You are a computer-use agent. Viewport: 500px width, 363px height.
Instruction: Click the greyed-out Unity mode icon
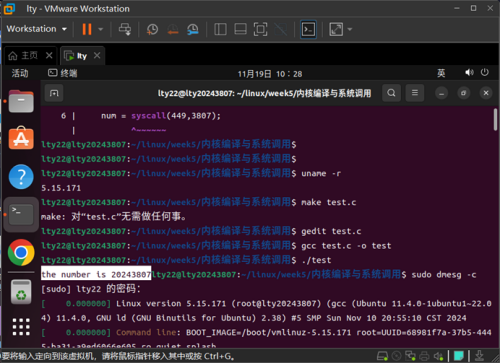[281, 29]
